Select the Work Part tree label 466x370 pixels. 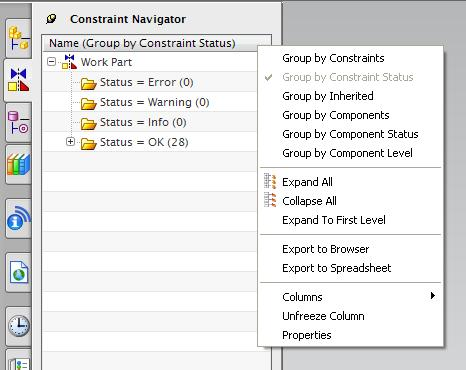tap(106, 62)
